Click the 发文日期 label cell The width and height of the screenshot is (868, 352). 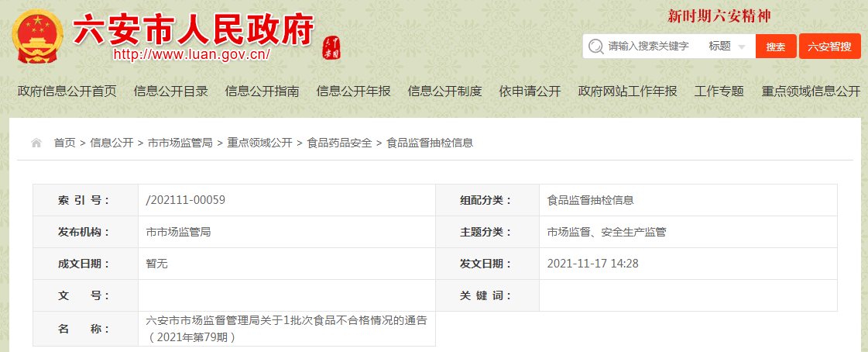tap(487, 264)
